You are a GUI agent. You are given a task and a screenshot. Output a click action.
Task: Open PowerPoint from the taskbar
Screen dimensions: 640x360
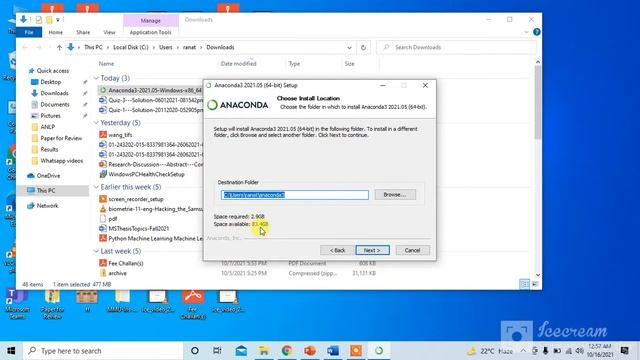[x=310, y=351]
